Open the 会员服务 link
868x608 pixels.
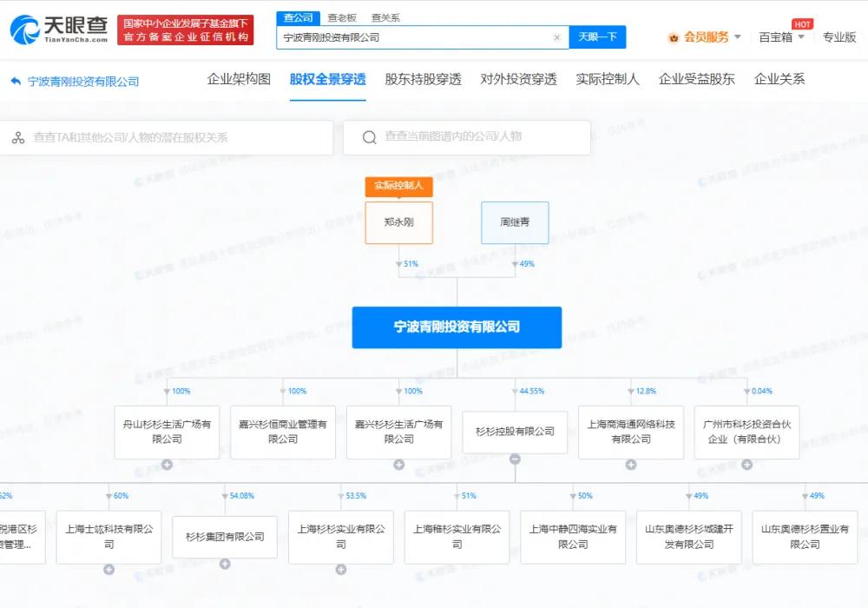coord(707,37)
